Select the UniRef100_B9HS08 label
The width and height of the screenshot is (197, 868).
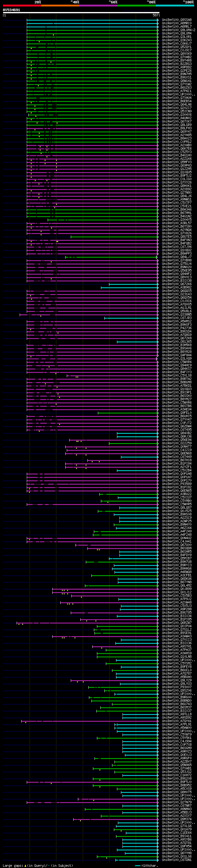point(177,515)
